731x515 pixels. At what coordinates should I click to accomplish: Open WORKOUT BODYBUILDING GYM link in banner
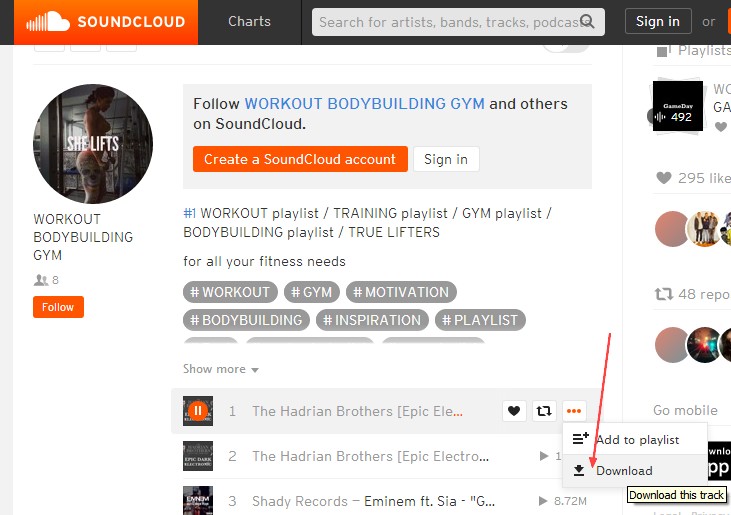click(x=365, y=103)
